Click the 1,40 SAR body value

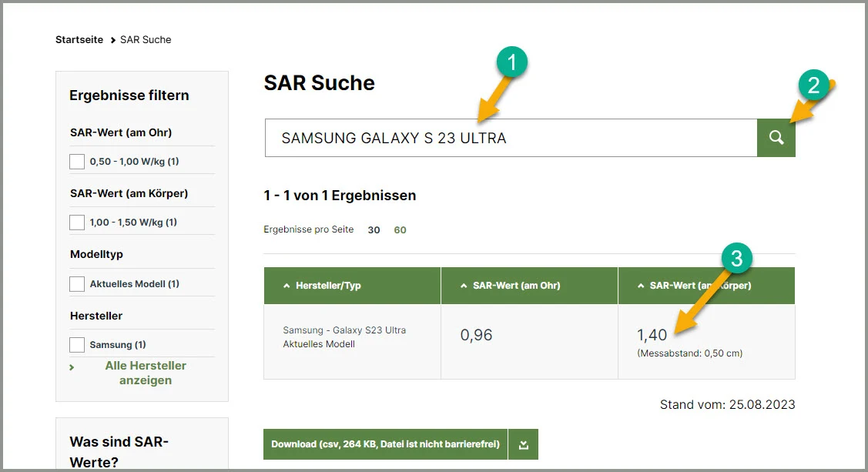(x=652, y=335)
